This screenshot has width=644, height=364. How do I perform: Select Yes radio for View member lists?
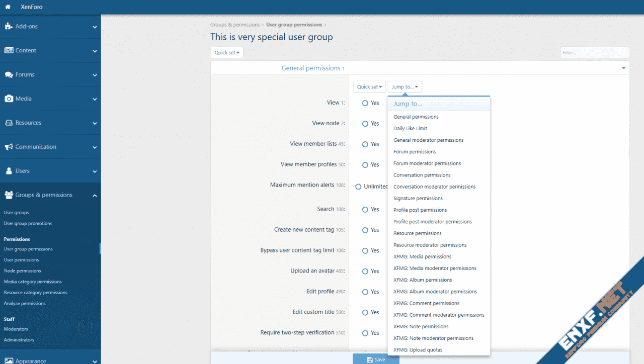365,144
